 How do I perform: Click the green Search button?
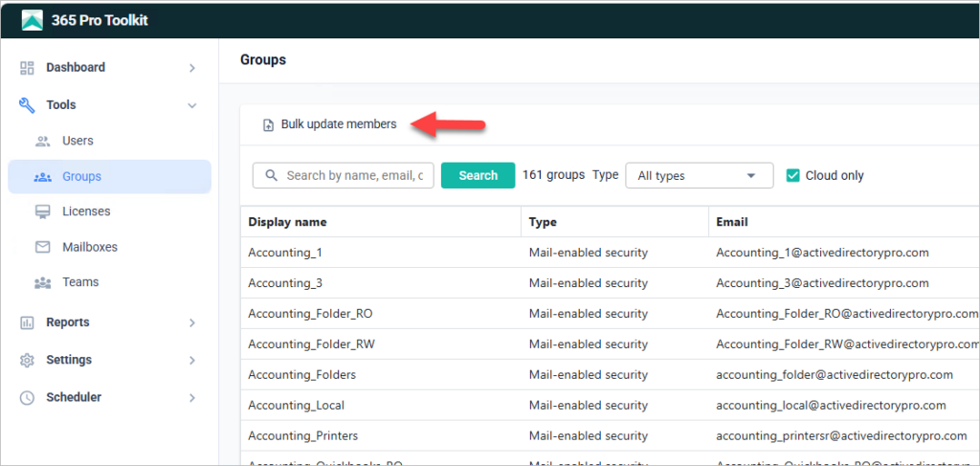(479, 175)
